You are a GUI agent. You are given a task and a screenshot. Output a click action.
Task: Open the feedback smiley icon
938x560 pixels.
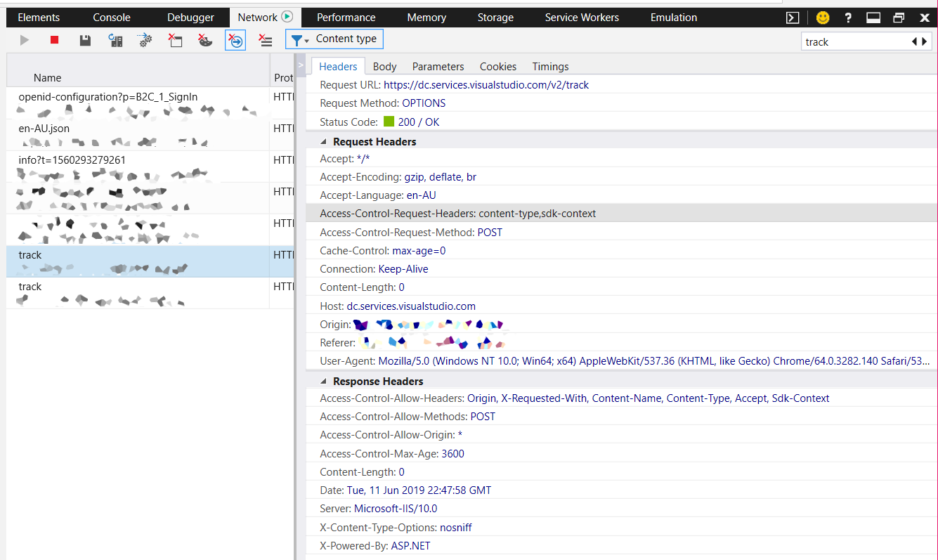click(822, 17)
